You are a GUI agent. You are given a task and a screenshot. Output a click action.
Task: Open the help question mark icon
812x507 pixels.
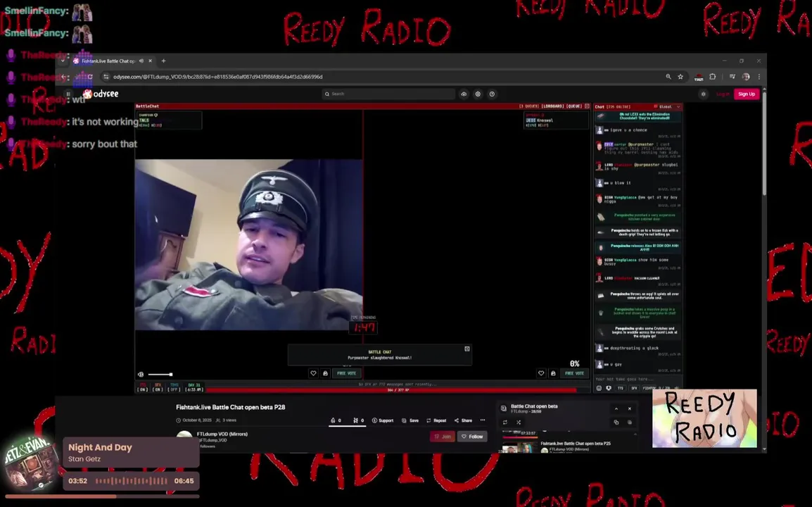492,94
